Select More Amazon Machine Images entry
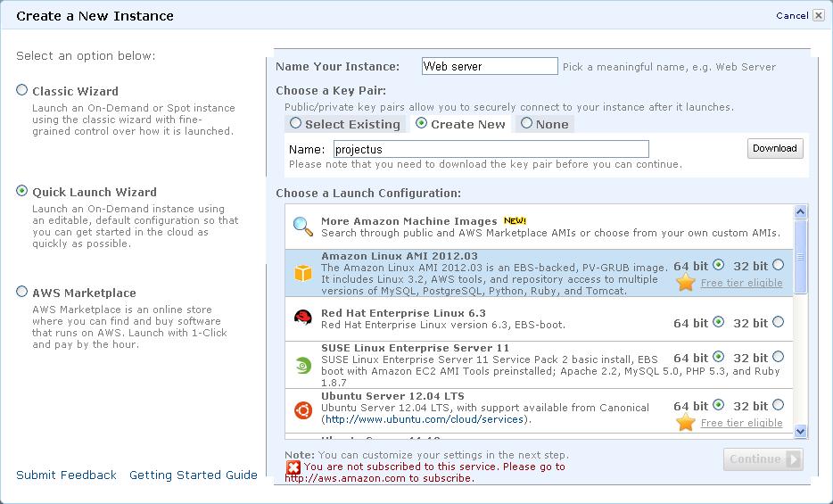The image size is (833, 504). pyautogui.click(x=539, y=227)
